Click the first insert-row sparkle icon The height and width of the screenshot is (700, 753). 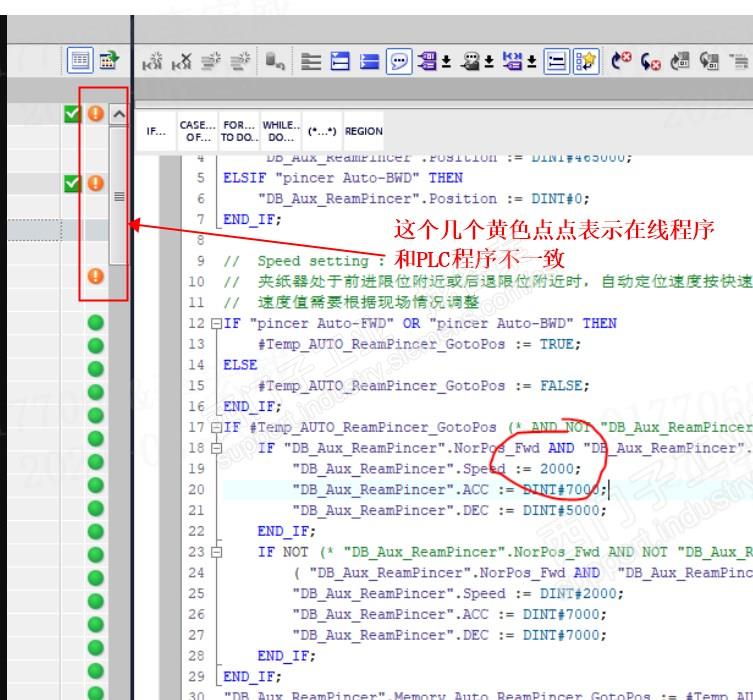point(211,61)
